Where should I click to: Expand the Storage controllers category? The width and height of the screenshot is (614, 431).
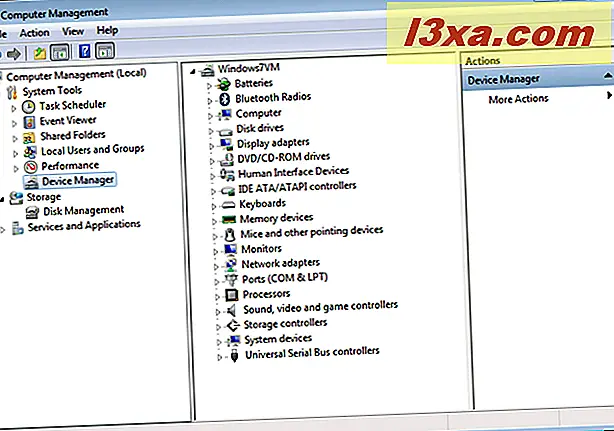[219, 327]
